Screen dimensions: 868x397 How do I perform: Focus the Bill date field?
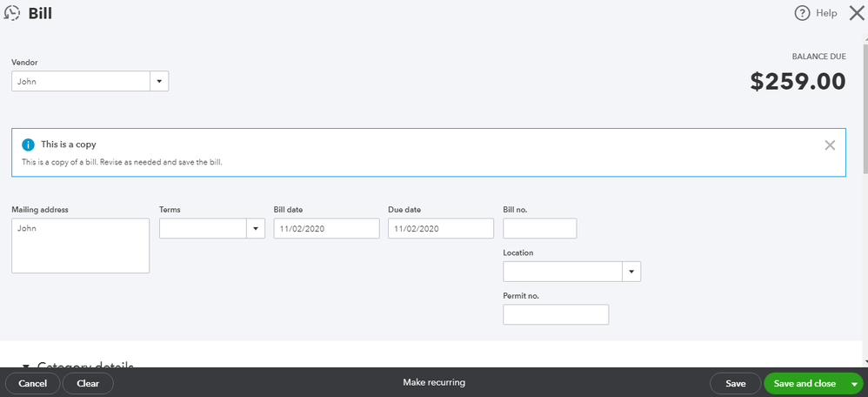pyautogui.click(x=326, y=228)
